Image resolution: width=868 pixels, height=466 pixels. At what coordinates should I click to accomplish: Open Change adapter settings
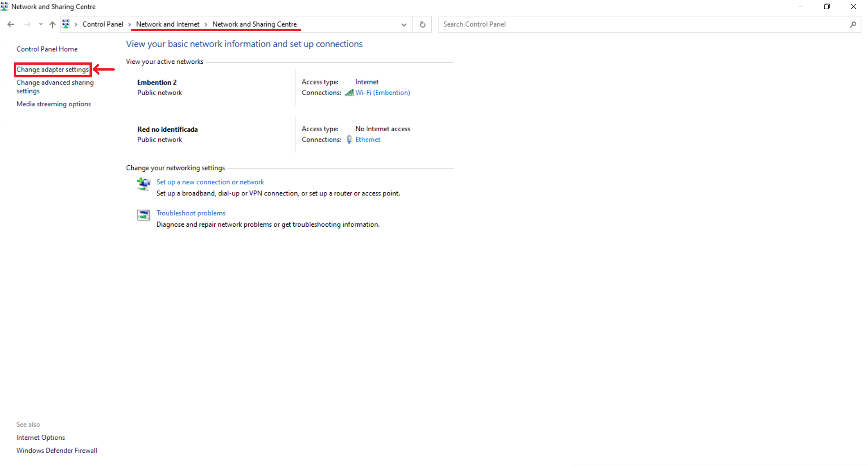(52, 70)
